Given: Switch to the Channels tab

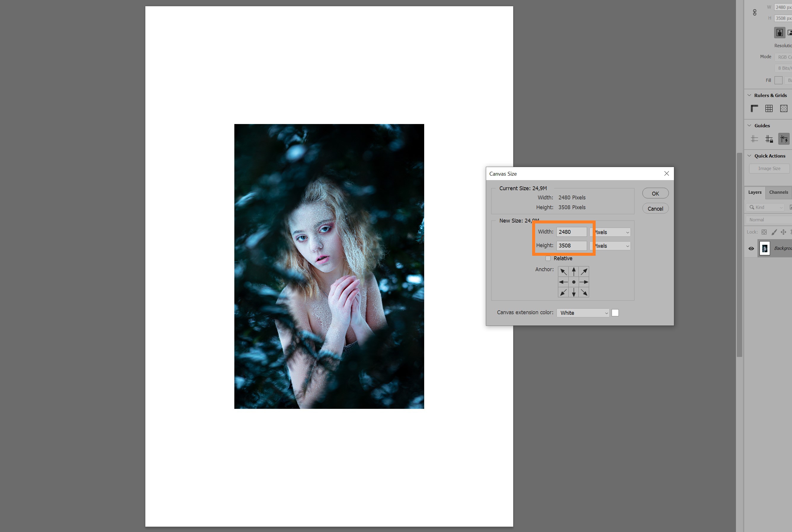Looking at the screenshot, I should coord(778,192).
